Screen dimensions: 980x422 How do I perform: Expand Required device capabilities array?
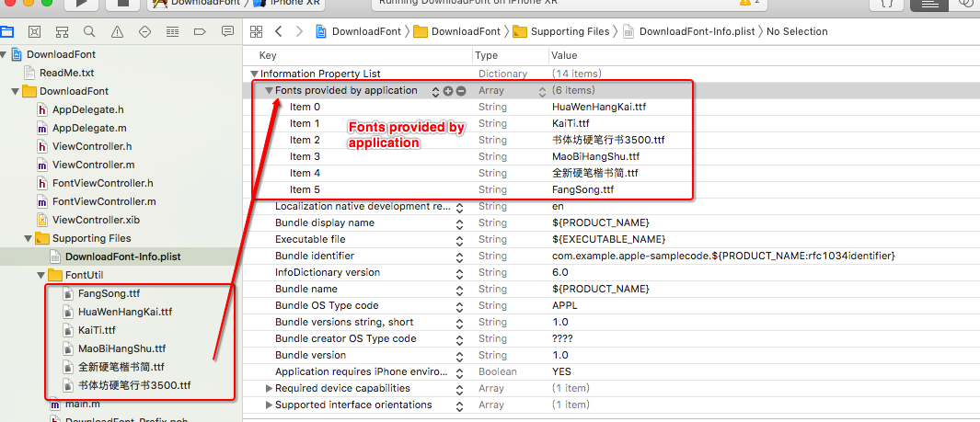270,388
